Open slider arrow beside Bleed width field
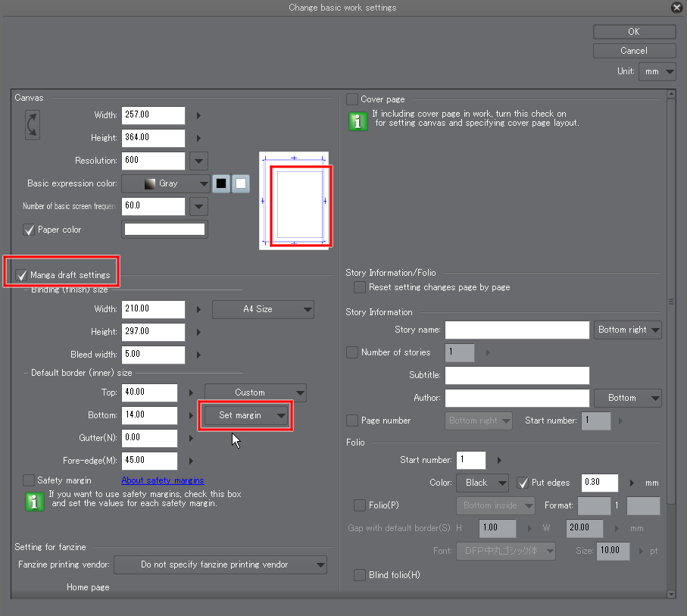Viewport: 687px width, 616px height. coord(198,355)
